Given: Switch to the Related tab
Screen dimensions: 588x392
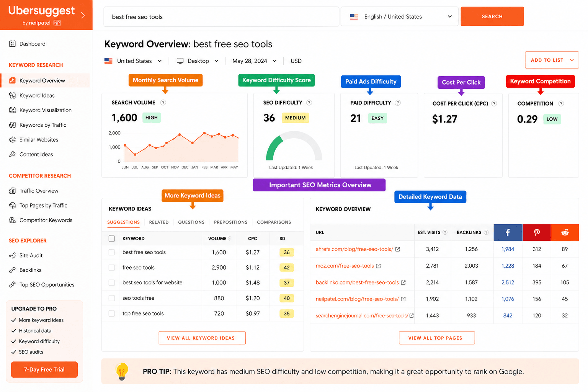Looking at the screenshot, I should 159,222.
